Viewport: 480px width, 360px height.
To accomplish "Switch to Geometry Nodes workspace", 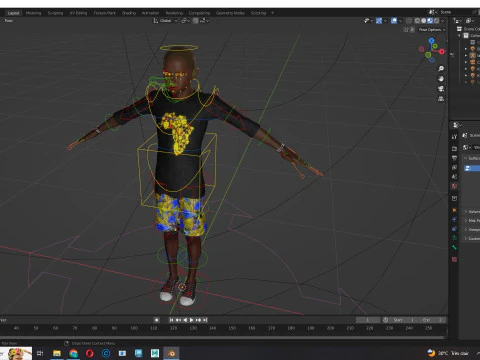I will pyautogui.click(x=230, y=13).
